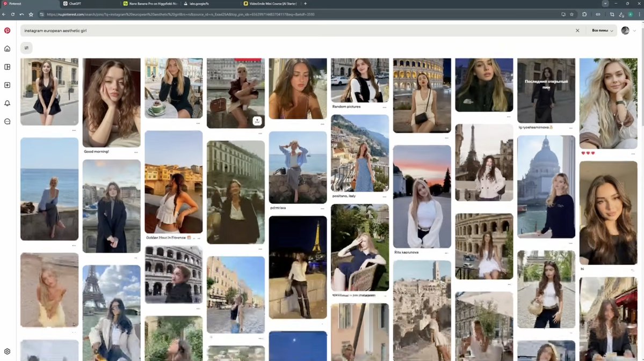The image size is (644, 361).
Task: Open the browser tab list dropdown
Action: click(605, 3)
